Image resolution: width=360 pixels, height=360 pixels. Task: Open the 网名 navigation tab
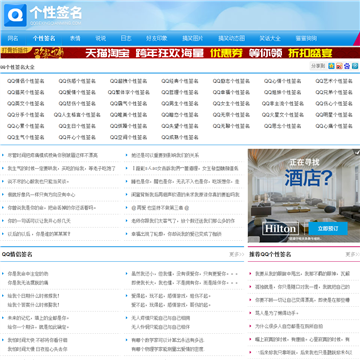coord(13,38)
